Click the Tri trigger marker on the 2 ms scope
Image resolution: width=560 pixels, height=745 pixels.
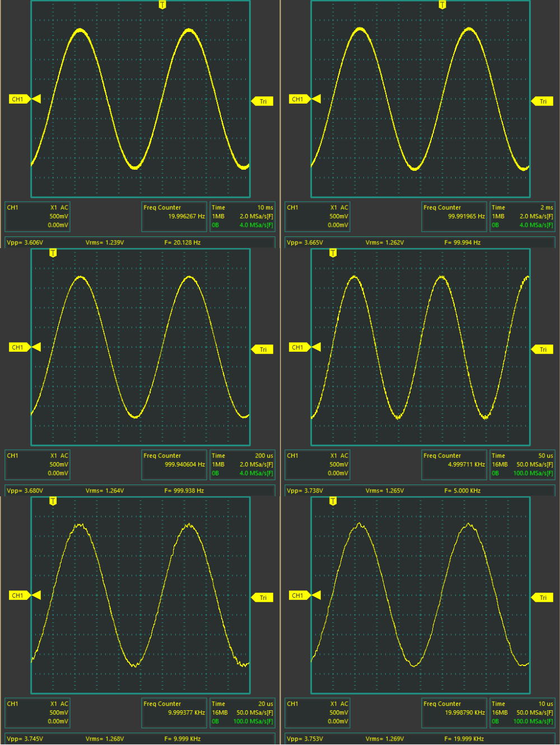[542, 101]
